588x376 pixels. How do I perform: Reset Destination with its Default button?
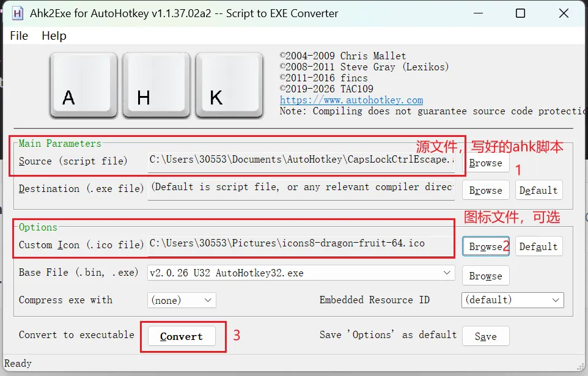click(x=538, y=190)
